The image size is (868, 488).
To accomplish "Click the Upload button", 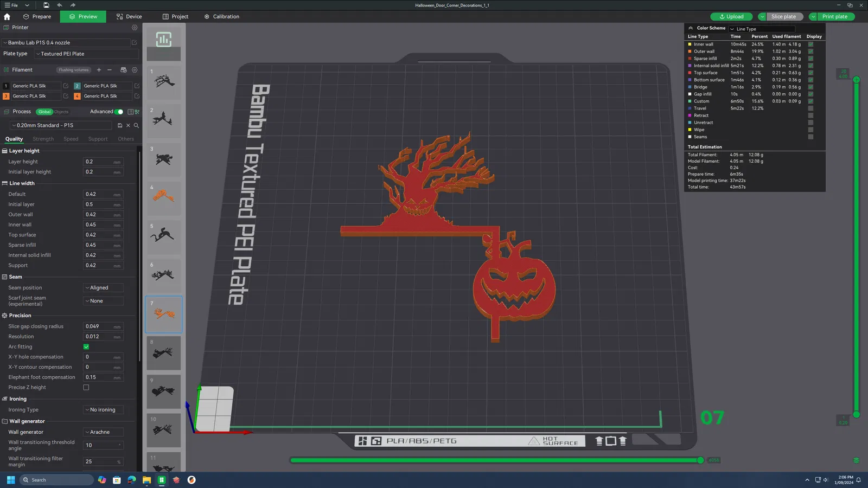I will [731, 17].
